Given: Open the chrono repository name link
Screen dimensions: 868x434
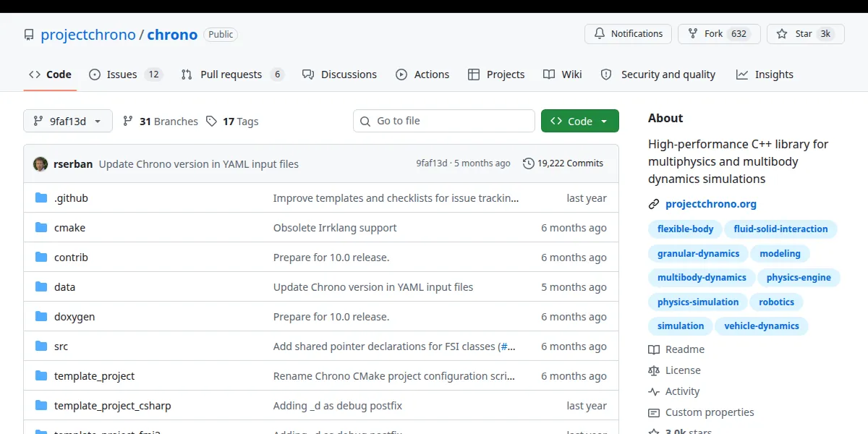Looking at the screenshot, I should pos(172,35).
